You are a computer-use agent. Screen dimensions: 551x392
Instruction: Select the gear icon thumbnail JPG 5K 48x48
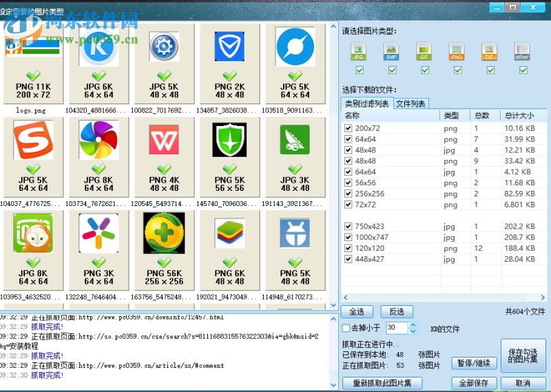click(164, 64)
